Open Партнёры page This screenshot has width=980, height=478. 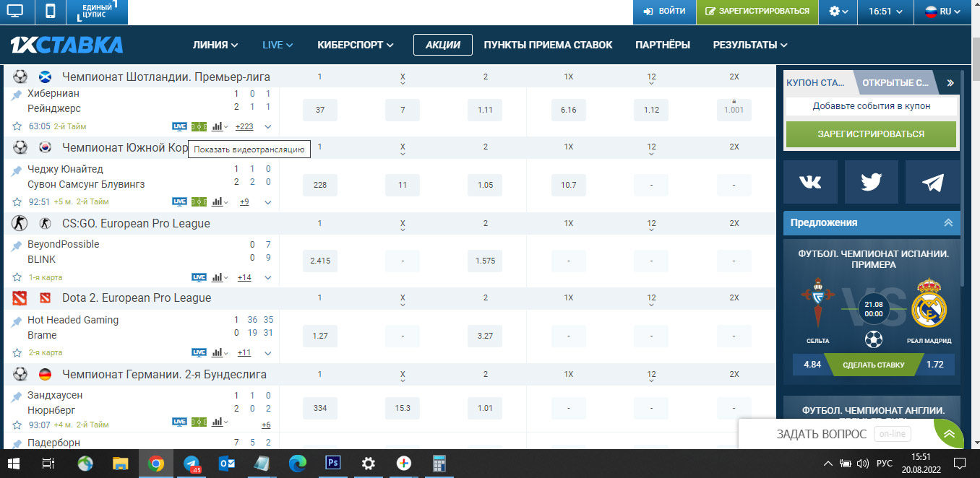click(663, 45)
